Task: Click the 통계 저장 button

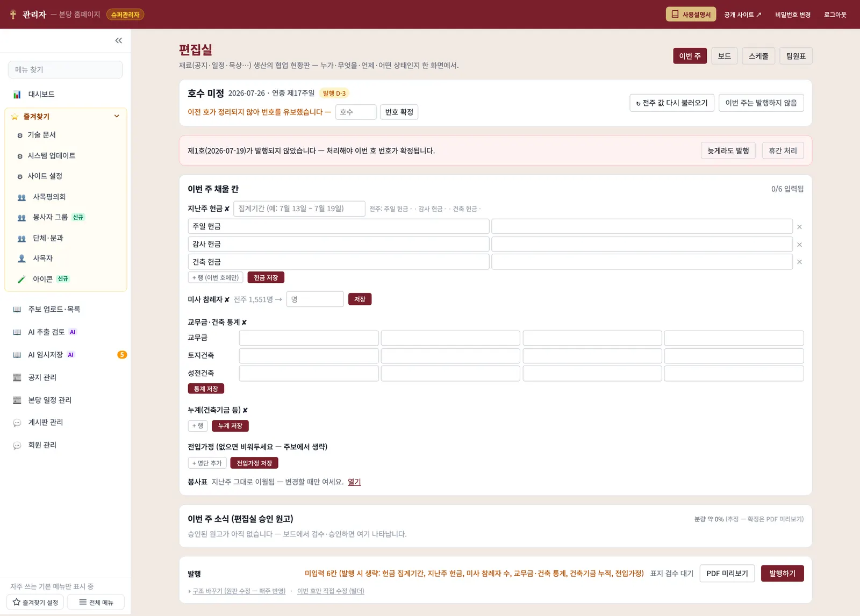Action: 206,389
